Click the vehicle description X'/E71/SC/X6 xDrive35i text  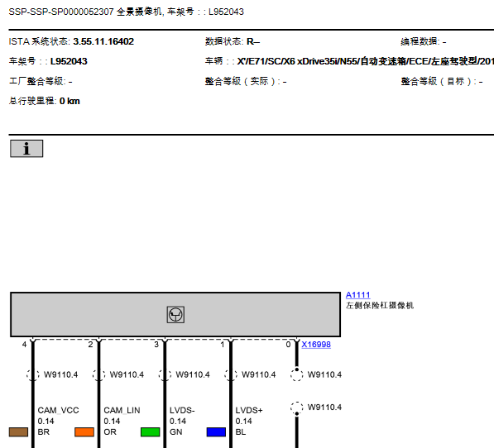366,61
